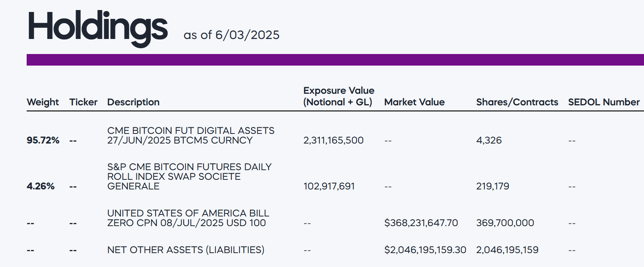Select the 219,179 shares/contracts value

pyautogui.click(x=493, y=186)
